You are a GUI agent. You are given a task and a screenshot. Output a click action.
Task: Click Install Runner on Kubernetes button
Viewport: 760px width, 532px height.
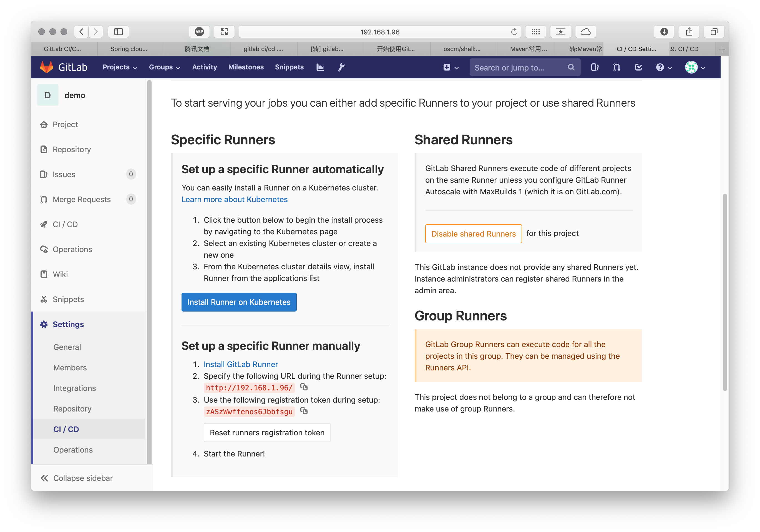click(x=239, y=302)
